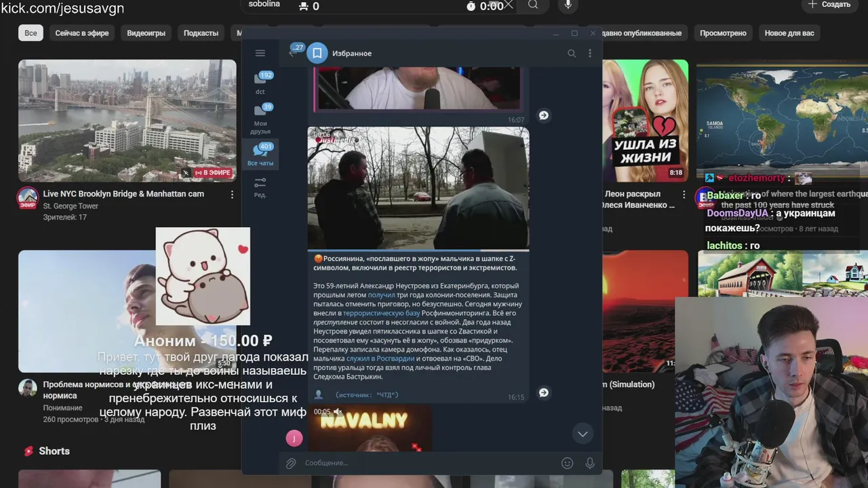The width and height of the screenshot is (868, 488).
Task: Open the emoji picker in Telegram
Action: point(568,463)
